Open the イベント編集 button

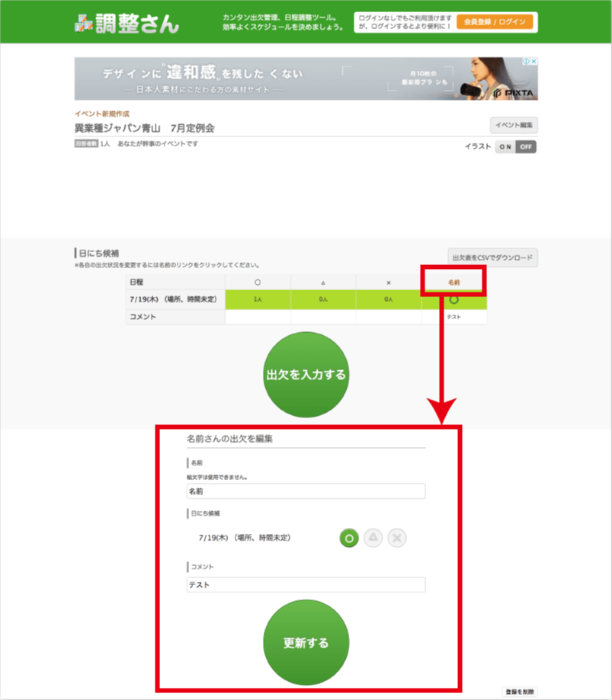click(x=514, y=125)
